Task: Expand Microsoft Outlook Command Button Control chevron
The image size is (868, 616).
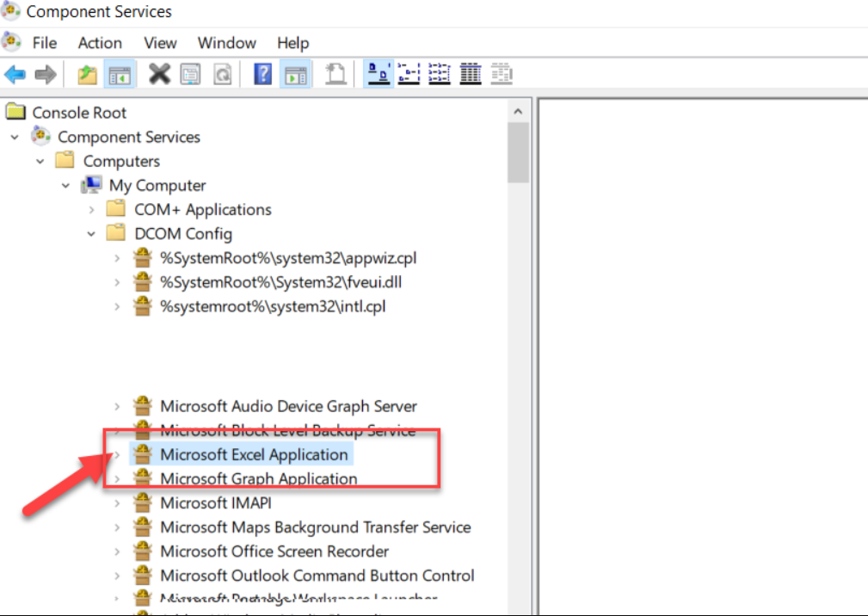Action: point(117,576)
